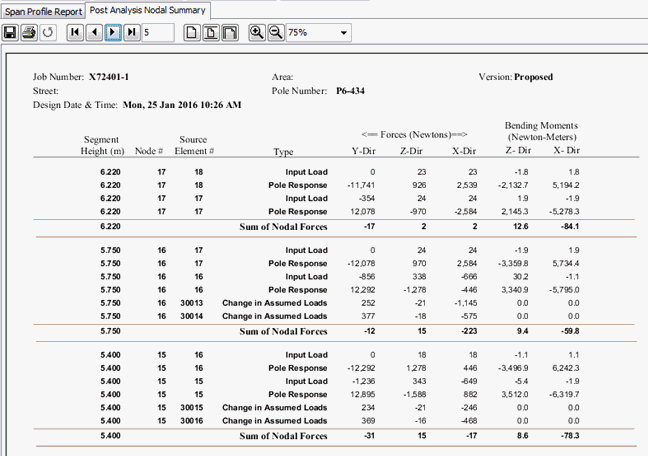Click job number X72401-1
The image size is (648, 456).
pyautogui.click(x=109, y=77)
